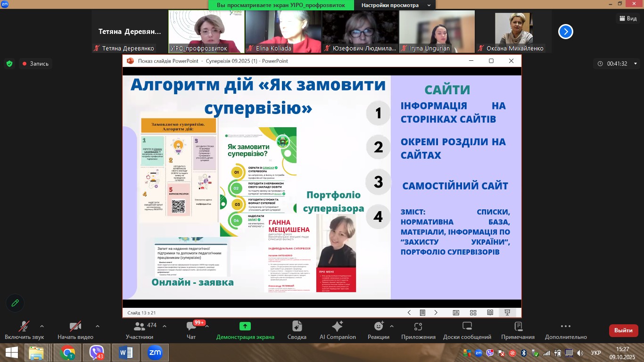Viewport: 644px width, 362px height.
Task: Open Приложения apps panel
Action: pos(418,330)
